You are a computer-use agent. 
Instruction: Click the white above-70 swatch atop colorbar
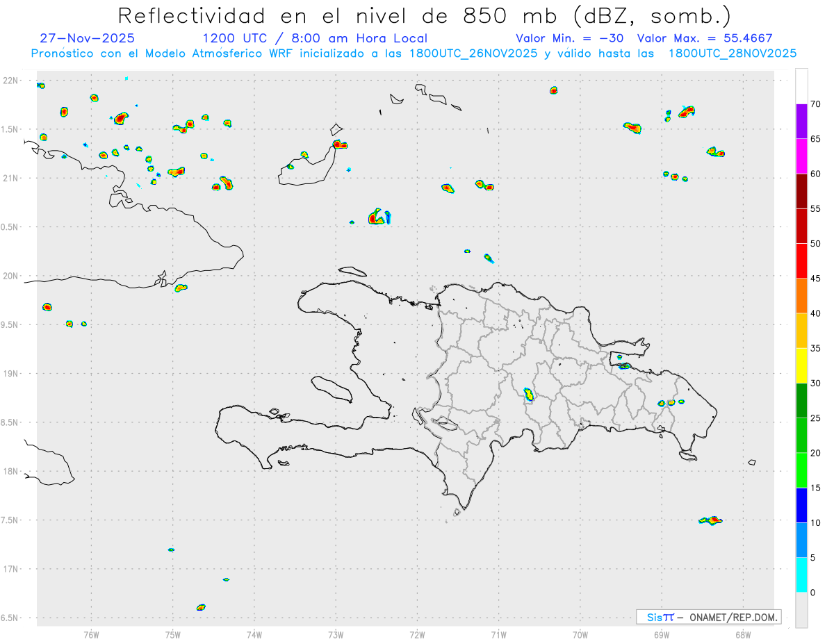click(801, 86)
